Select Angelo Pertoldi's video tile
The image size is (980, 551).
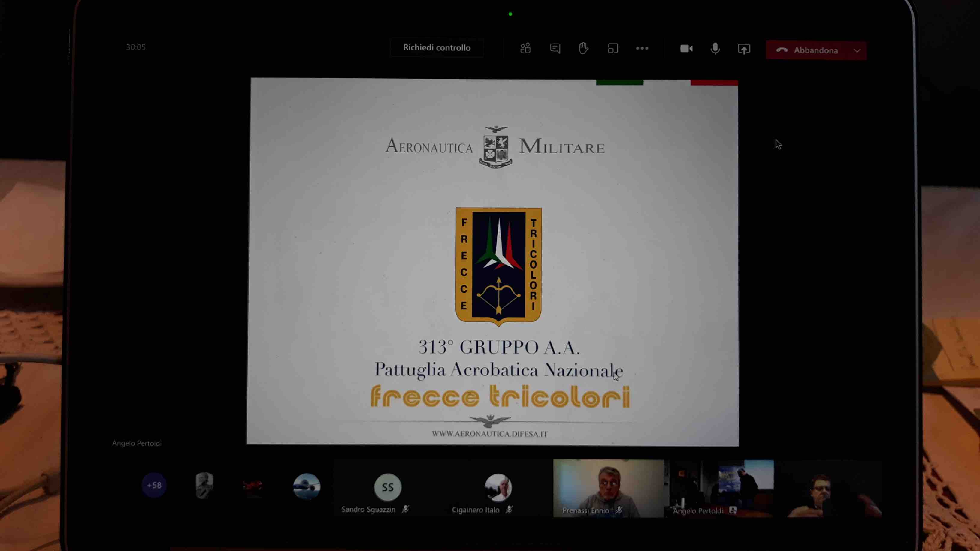(x=722, y=488)
